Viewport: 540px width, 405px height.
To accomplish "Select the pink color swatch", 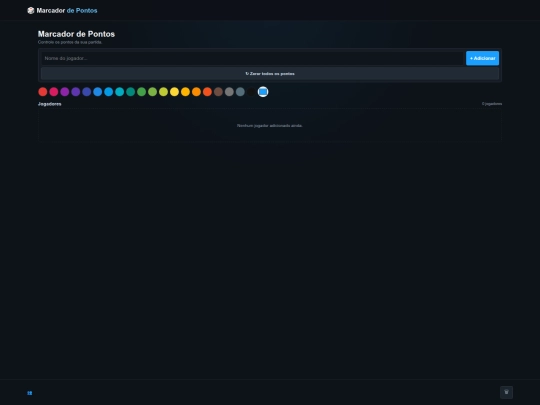I will coord(54,92).
